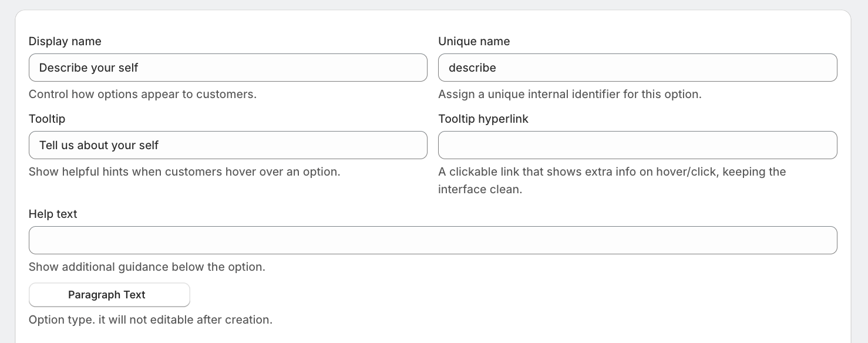Click the Display name input field

point(228,68)
